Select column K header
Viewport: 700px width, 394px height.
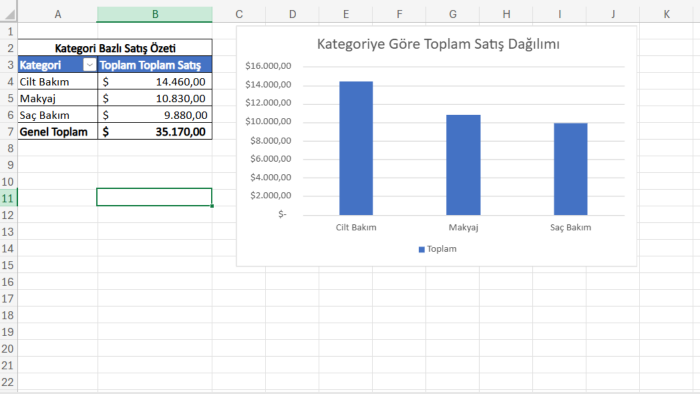click(x=666, y=14)
